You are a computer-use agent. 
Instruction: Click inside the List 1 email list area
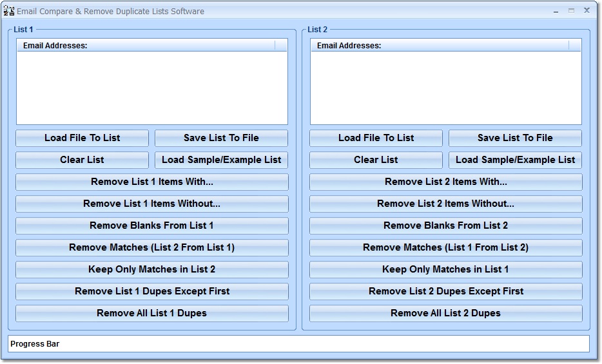[152, 88]
